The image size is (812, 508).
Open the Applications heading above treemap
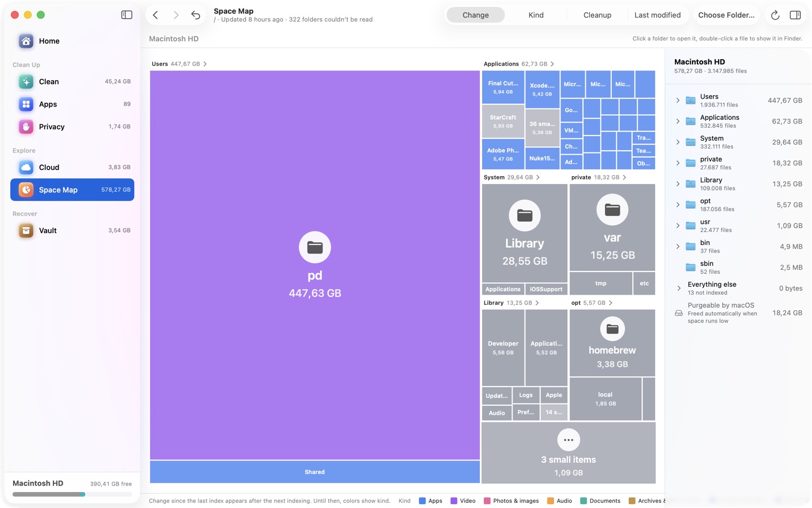pos(519,64)
